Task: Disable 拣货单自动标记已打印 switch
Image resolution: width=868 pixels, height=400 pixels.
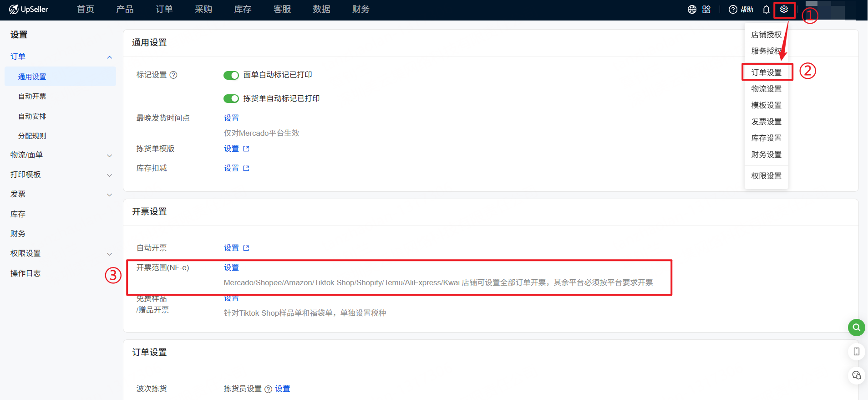Action: (x=231, y=99)
